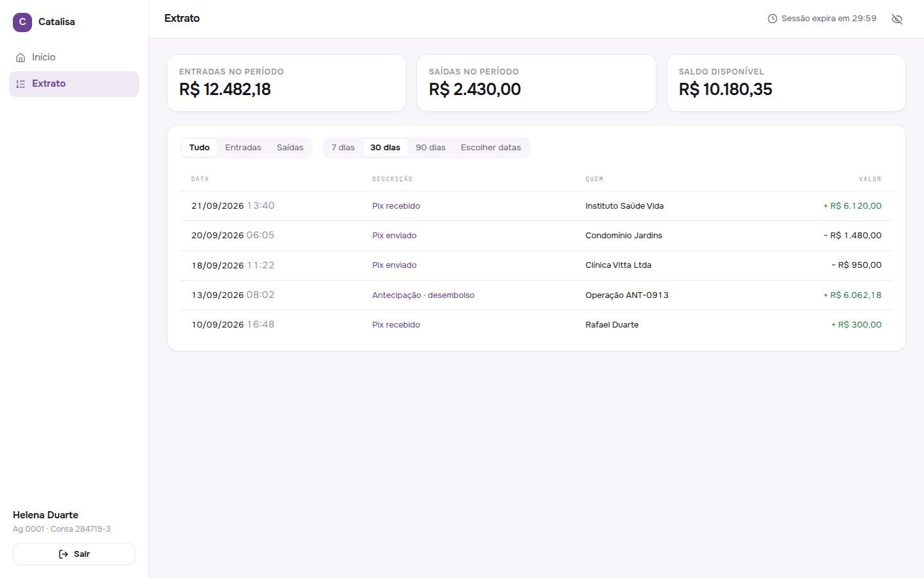Toggle hide values eye icon

897,19
